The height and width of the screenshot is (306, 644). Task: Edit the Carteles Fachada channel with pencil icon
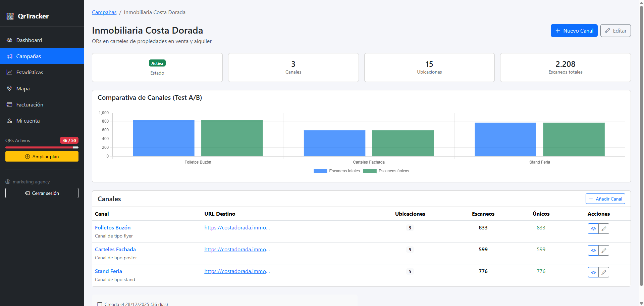click(x=604, y=251)
